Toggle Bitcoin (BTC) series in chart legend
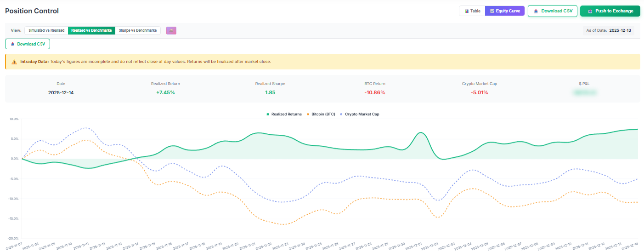 click(x=321, y=114)
